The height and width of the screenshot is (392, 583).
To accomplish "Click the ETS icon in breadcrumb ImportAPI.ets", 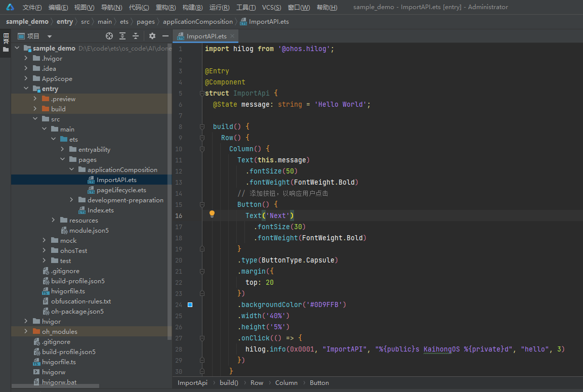I will coord(243,22).
